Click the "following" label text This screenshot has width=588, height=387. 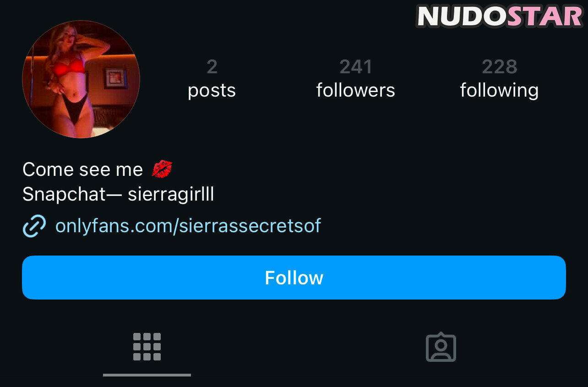tap(499, 91)
